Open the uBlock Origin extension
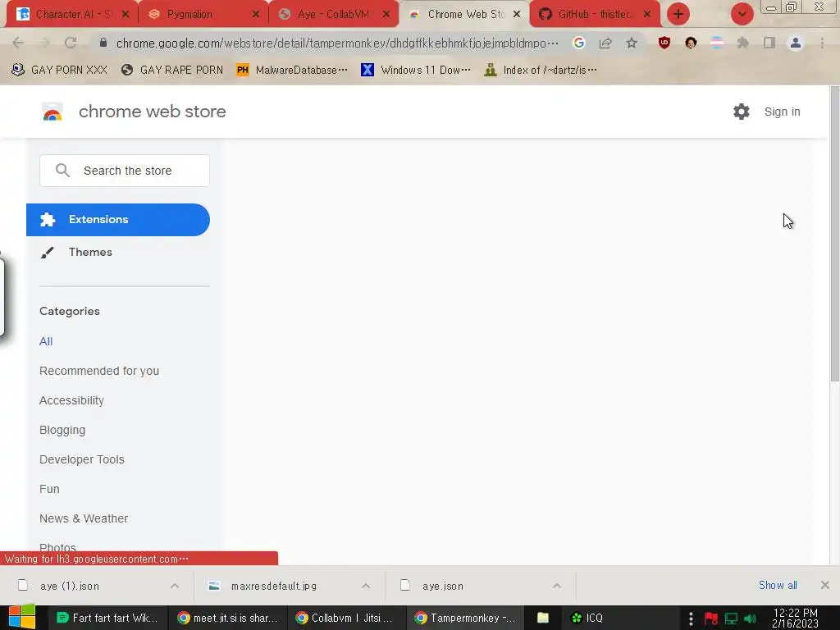 coord(664,43)
